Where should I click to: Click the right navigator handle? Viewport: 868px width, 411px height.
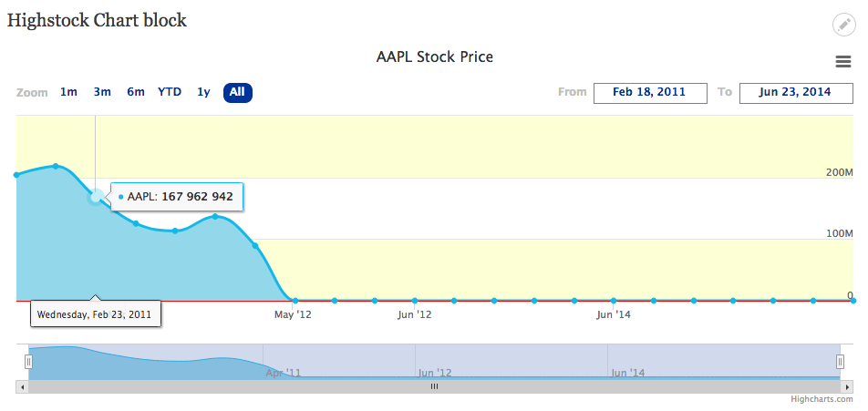point(840,362)
